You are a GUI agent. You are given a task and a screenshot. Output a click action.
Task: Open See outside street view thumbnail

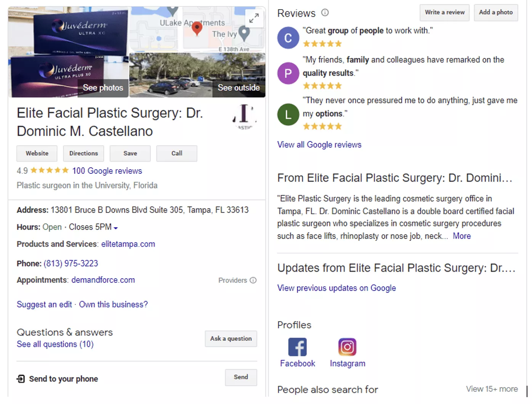(x=239, y=88)
